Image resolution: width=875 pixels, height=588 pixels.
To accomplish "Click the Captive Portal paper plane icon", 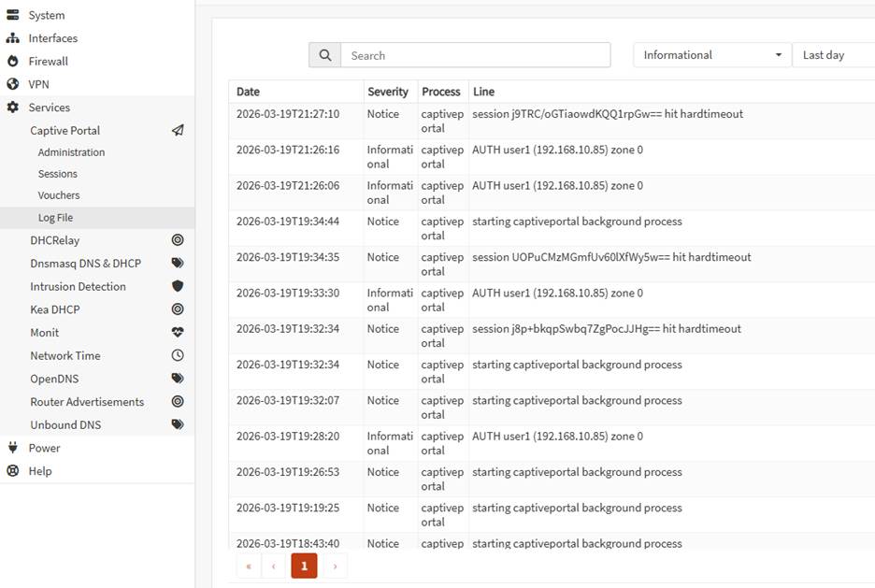I will [178, 131].
